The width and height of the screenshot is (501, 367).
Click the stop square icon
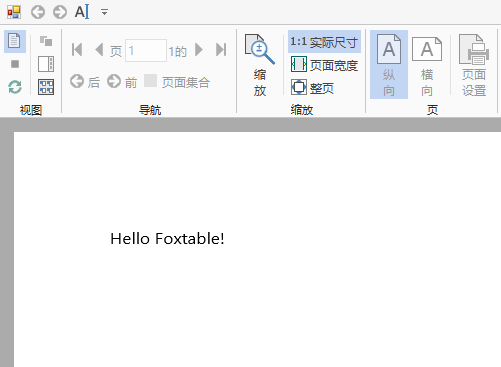coord(15,64)
